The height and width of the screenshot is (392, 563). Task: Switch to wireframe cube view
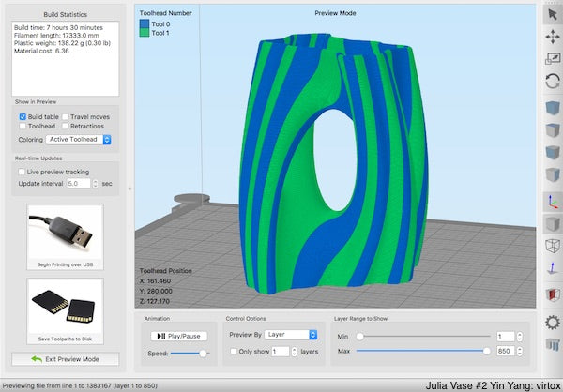pos(552,246)
